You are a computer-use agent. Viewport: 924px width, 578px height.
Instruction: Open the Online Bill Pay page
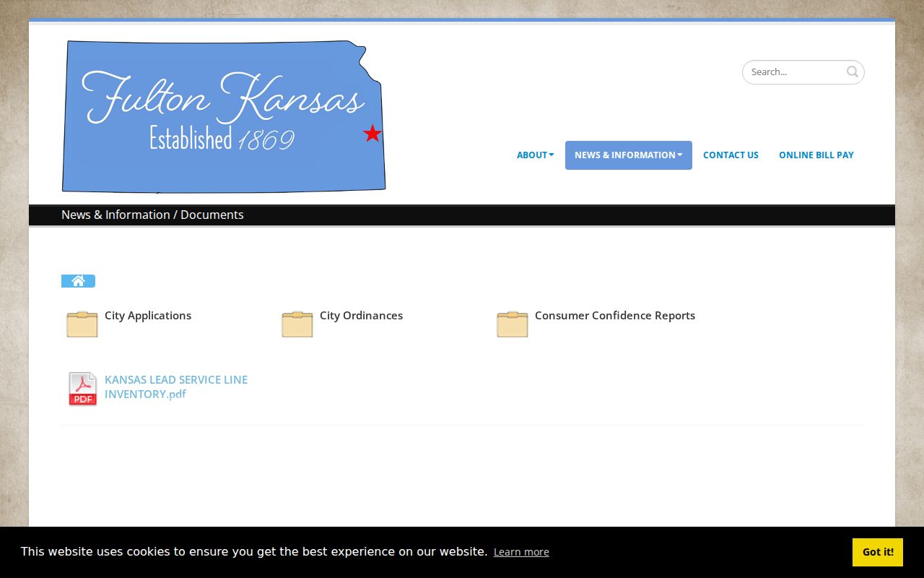coord(816,155)
